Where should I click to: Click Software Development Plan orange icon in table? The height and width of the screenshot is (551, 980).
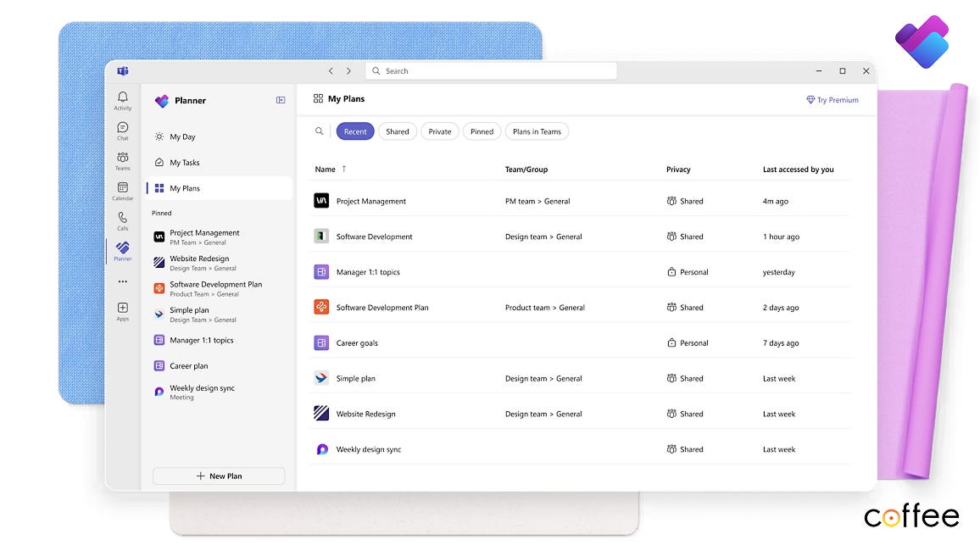tap(321, 307)
